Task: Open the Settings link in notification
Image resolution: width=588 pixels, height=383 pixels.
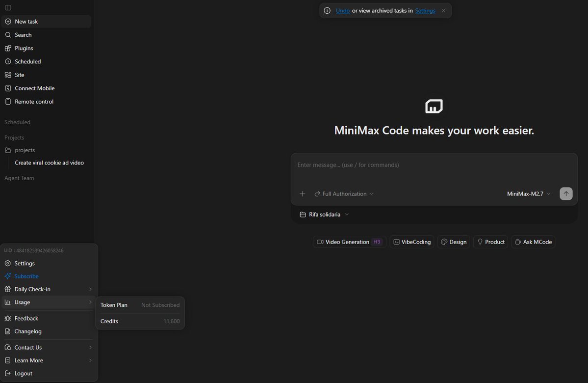Action: tap(425, 10)
